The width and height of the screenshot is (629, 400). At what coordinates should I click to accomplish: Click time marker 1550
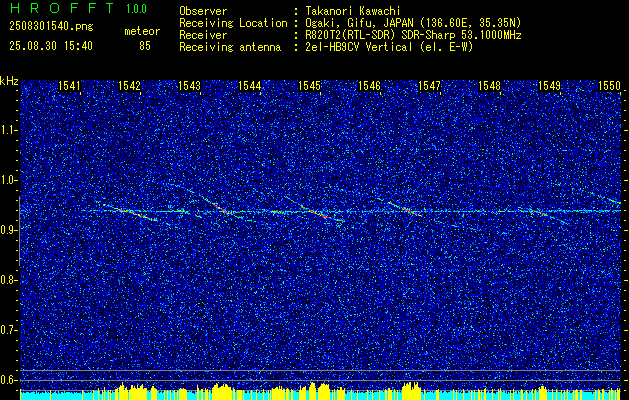(x=610, y=85)
